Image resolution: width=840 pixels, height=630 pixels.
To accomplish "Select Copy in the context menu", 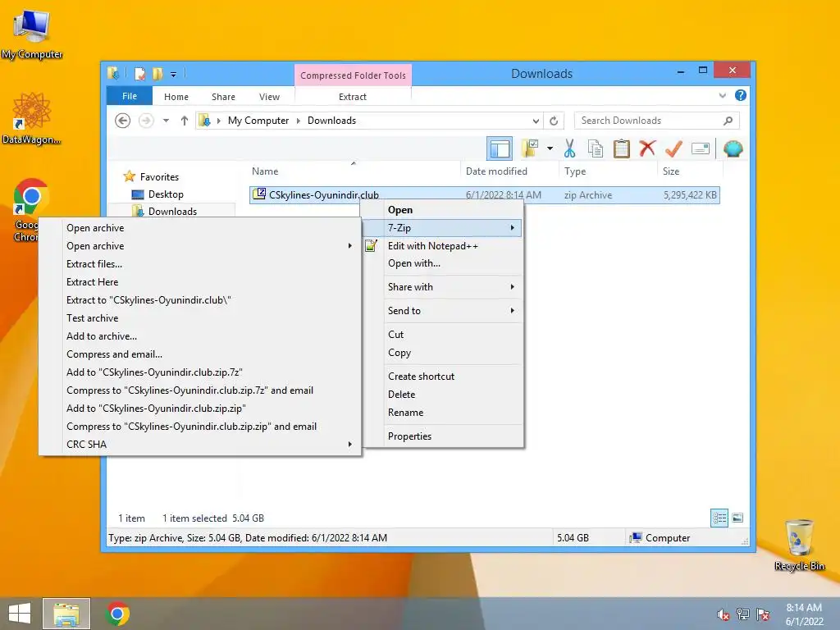I will pos(442,353).
